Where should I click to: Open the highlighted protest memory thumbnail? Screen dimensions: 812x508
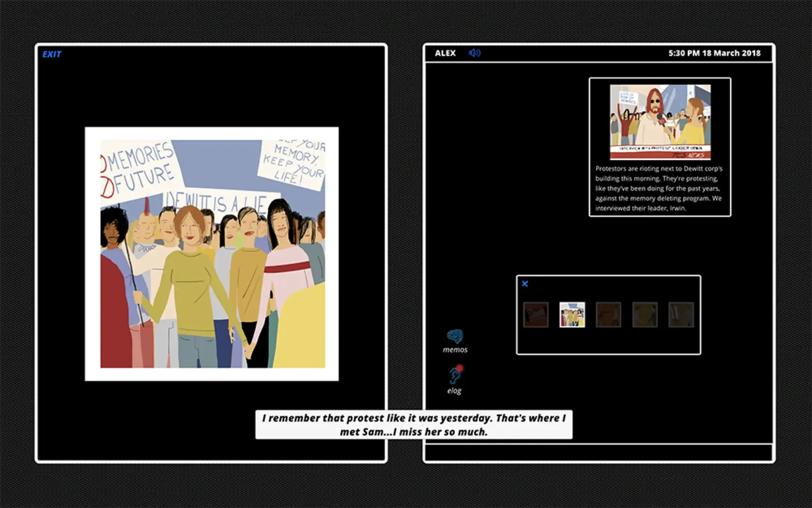coord(572,315)
